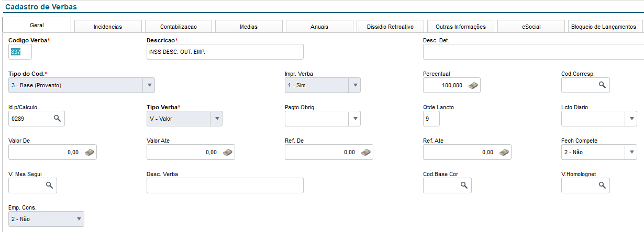The width and height of the screenshot is (644, 232).
Task: Click the Codigo Verba input field
Action: [x=20, y=52]
